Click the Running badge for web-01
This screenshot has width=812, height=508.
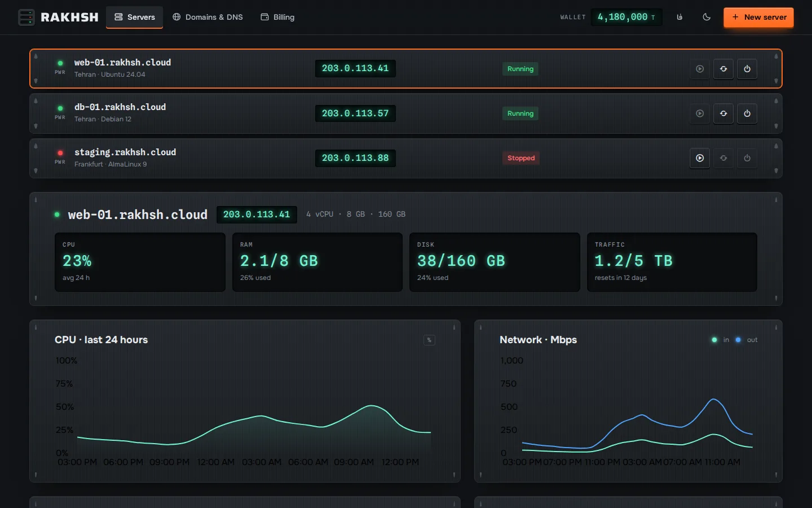[520, 69]
